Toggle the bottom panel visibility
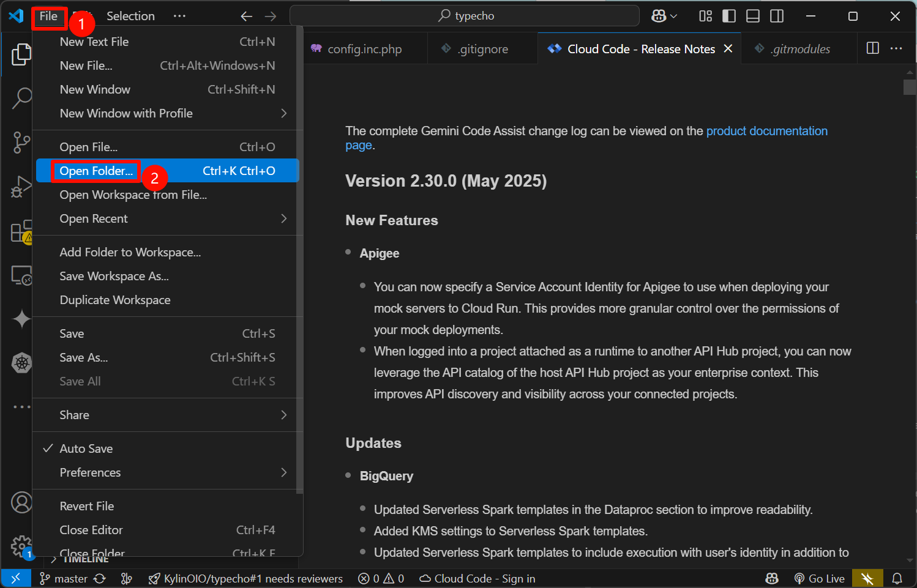 coord(753,16)
